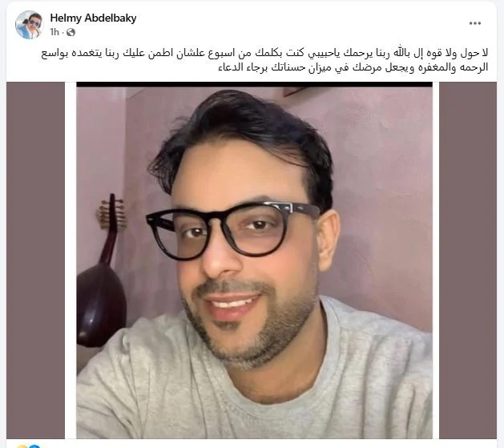Image resolution: width=504 pixels, height=448 pixels.
Task: Click the white post header beside the author name
Action: (289, 24)
